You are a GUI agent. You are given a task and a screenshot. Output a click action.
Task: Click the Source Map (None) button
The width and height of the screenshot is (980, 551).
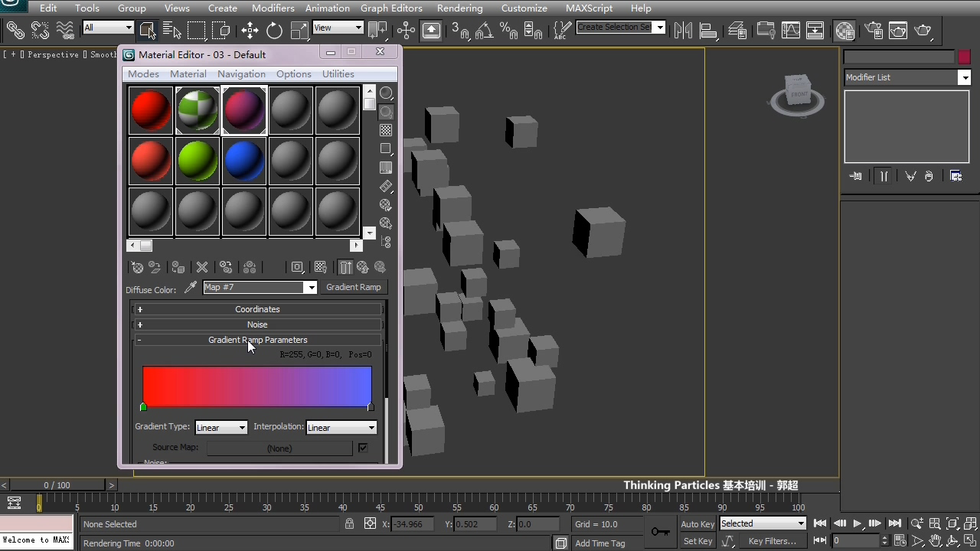coord(279,448)
